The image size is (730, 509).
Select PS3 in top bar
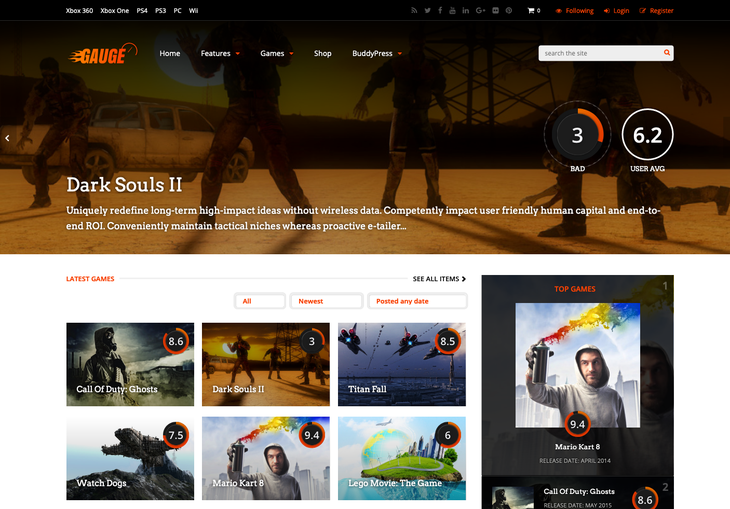point(161,10)
